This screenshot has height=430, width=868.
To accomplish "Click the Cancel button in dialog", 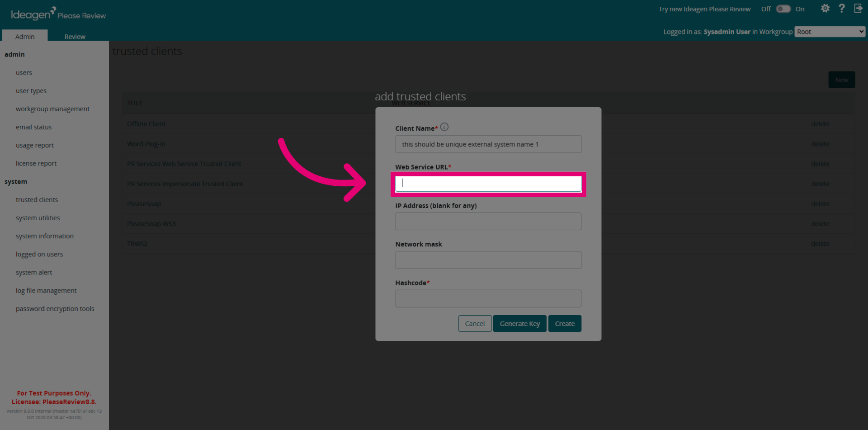I will [475, 324].
